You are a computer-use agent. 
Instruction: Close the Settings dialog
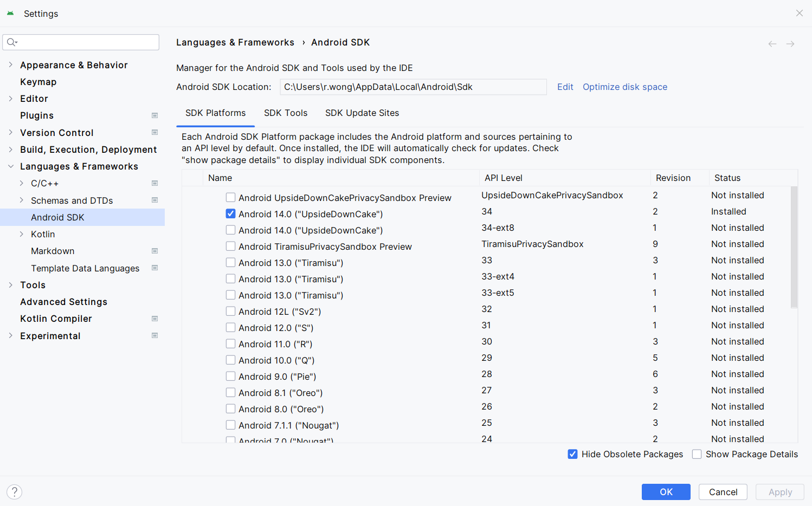coord(799,13)
